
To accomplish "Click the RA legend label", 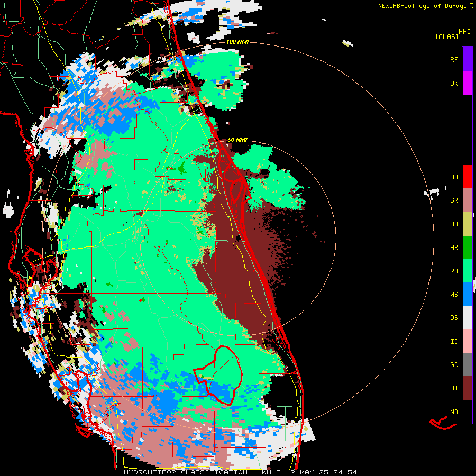I will (454, 271).
